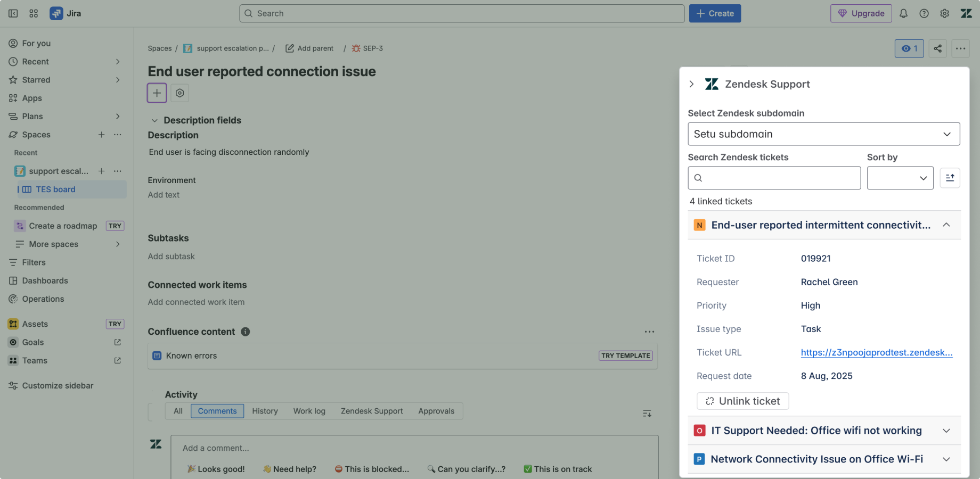Image resolution: width=980 pixels, height=479 pixels.
Task: Switch to the History activity tab
Action: [x=265, y=411]
